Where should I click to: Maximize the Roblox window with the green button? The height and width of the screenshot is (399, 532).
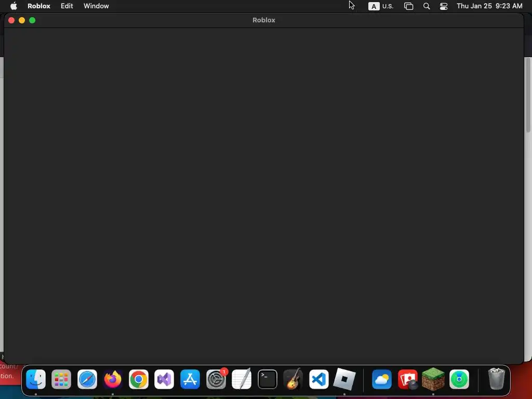(x=32, y=20)
